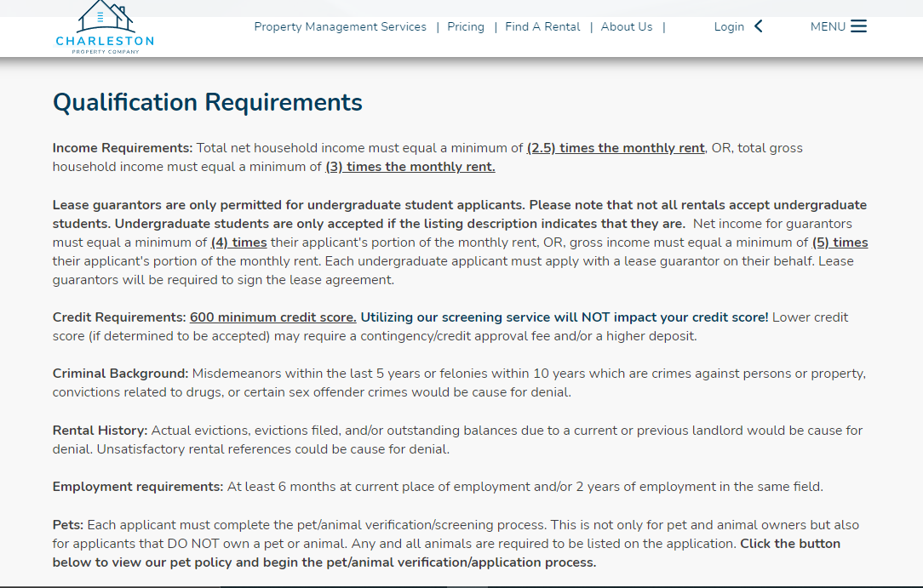The image size is (923, 588).
Task: Open Find A Rental link
Action: pos(542,27)
